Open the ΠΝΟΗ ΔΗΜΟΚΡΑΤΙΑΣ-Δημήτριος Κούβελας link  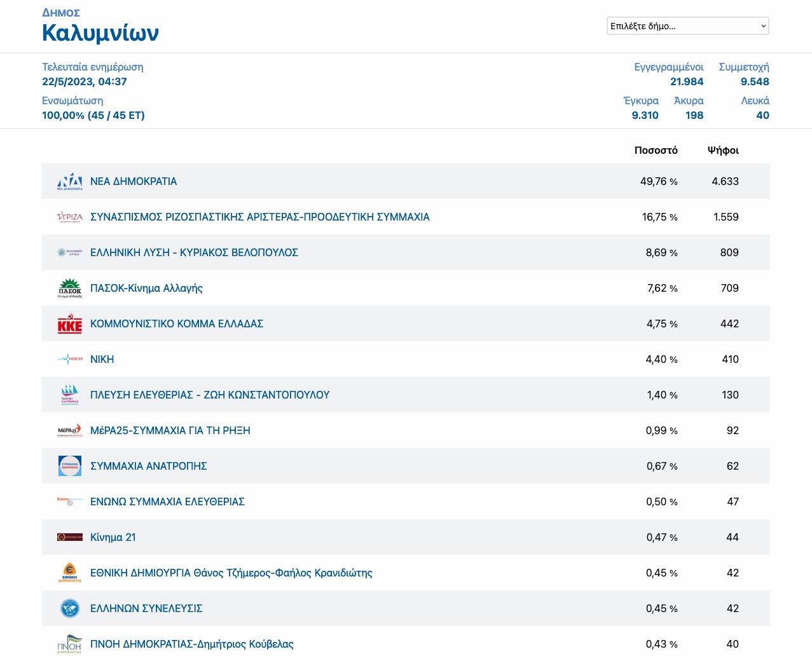pyautogui.click(x=192, y=644)
